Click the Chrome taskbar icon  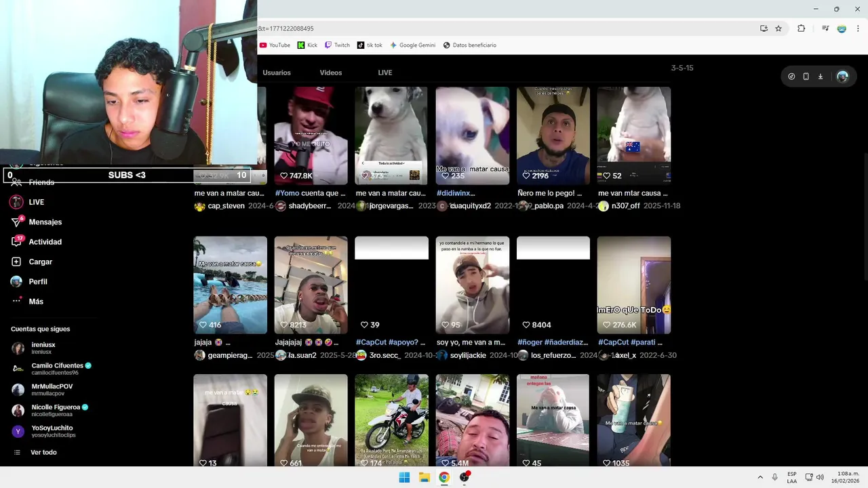[x=444, y=477]
